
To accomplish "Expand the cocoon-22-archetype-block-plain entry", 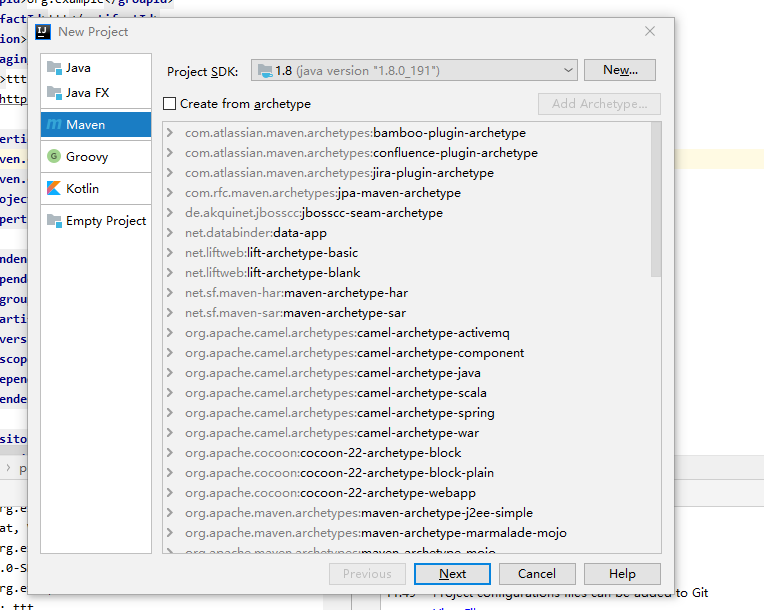I will pyautogui.click(x=170, y=472).
